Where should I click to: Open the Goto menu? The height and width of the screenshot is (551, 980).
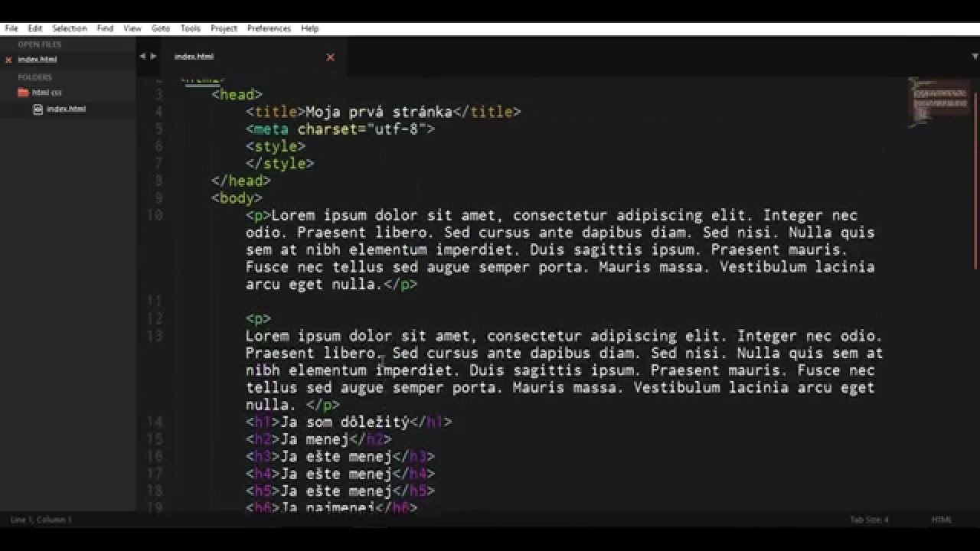coord(161,28)
